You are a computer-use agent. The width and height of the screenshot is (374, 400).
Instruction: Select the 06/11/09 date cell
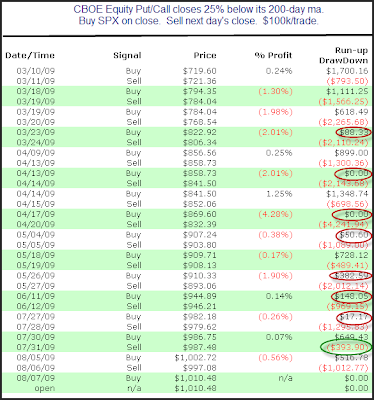[36, 296]
